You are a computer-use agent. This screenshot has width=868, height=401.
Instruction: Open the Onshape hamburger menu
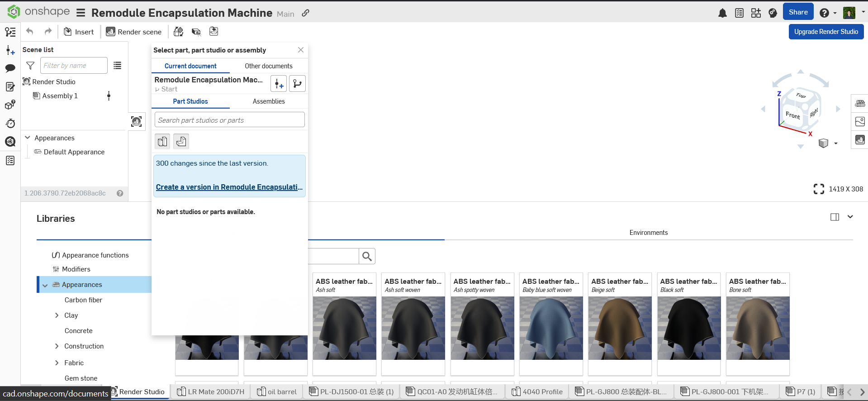coord(81,13)
